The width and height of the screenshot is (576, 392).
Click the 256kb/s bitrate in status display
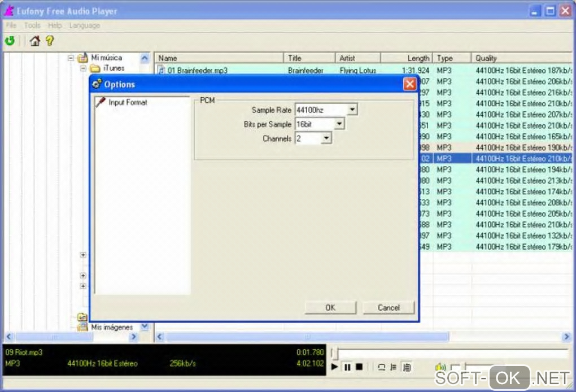(182, 364)
